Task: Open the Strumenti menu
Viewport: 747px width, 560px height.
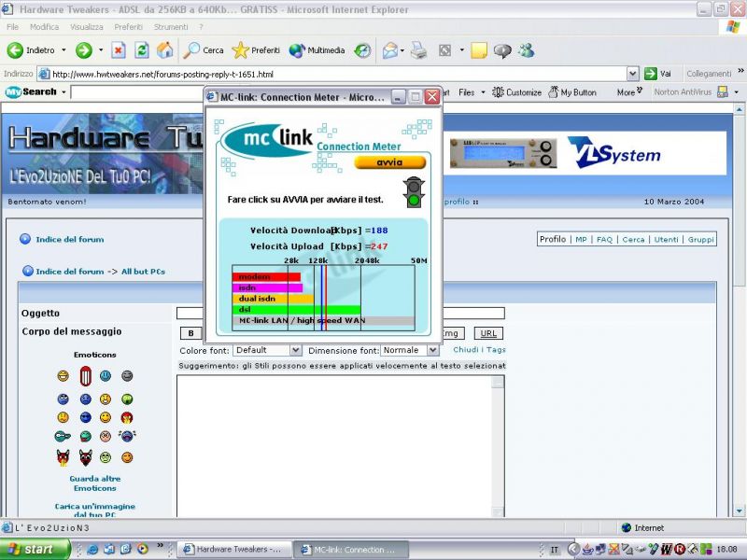Action: 171,27
